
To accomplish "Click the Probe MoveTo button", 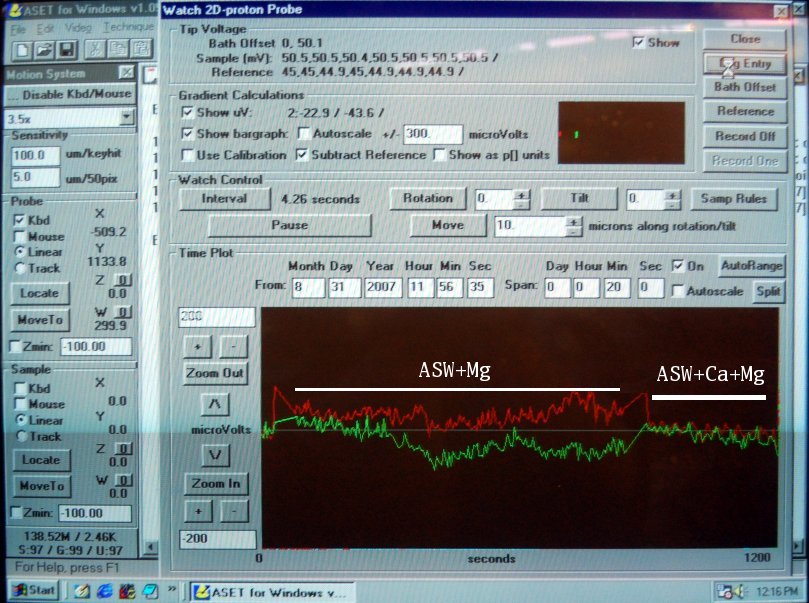I will (40, 320).
